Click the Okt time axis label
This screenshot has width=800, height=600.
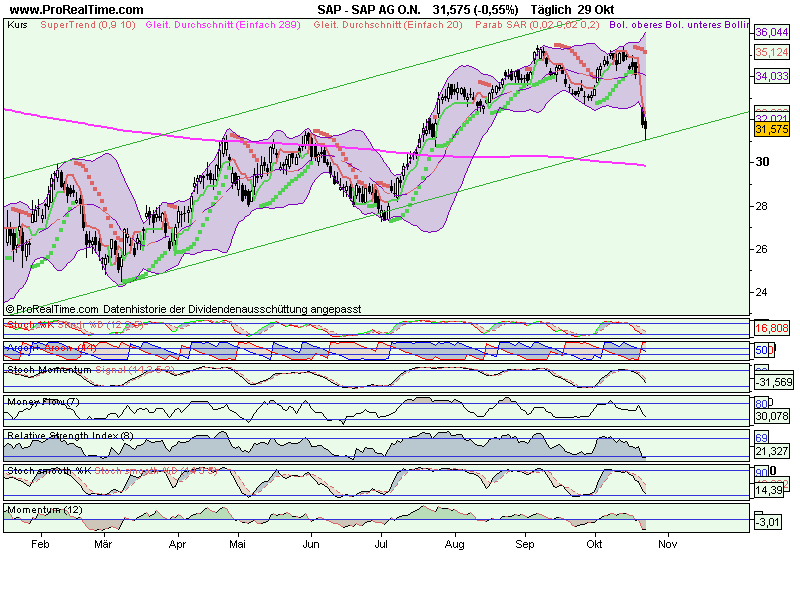[594, 544]
